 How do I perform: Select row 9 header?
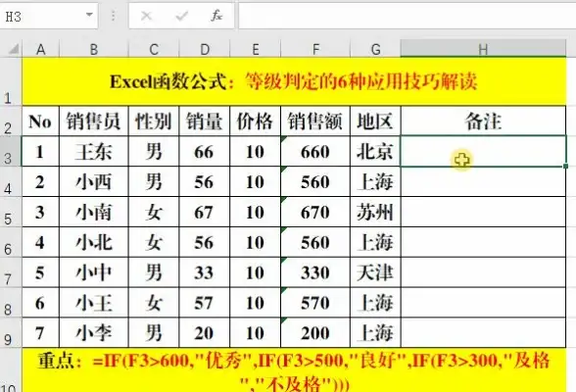coord(11,333)
